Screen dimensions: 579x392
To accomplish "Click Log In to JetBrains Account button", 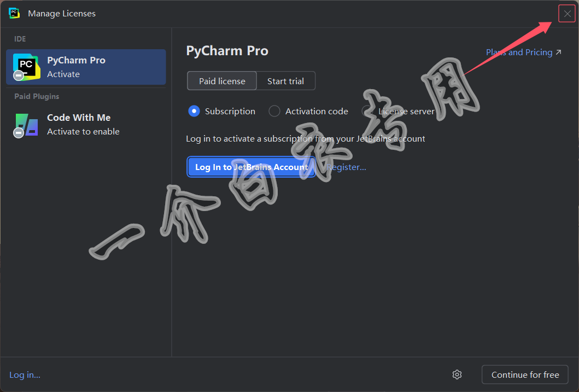I will pos(251,167).
